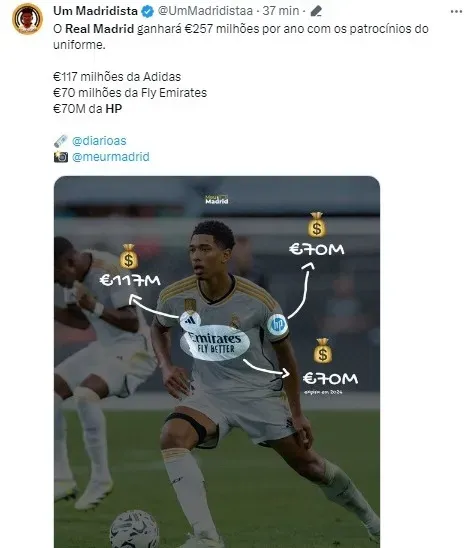Viewport: 472px width, 548px height.
Task: Click the HP logo on sleeve
Action: (277, 325)
